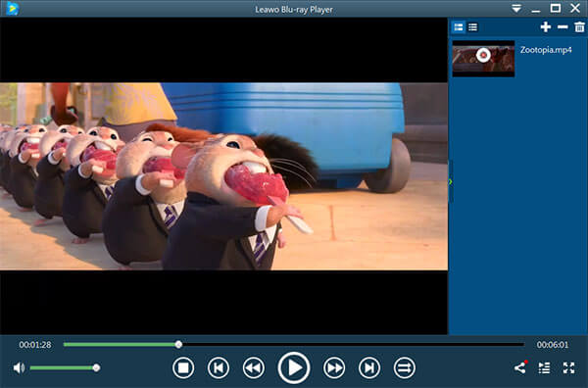Click the volume slider handle
This screenshot has height=388, width=588.
click(x=96, y=367)
